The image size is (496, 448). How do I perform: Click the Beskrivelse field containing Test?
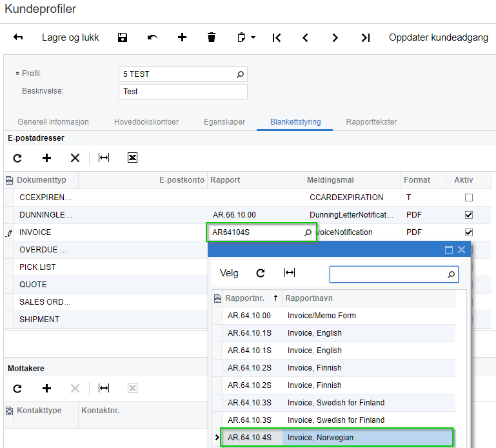tap(183, 92)
